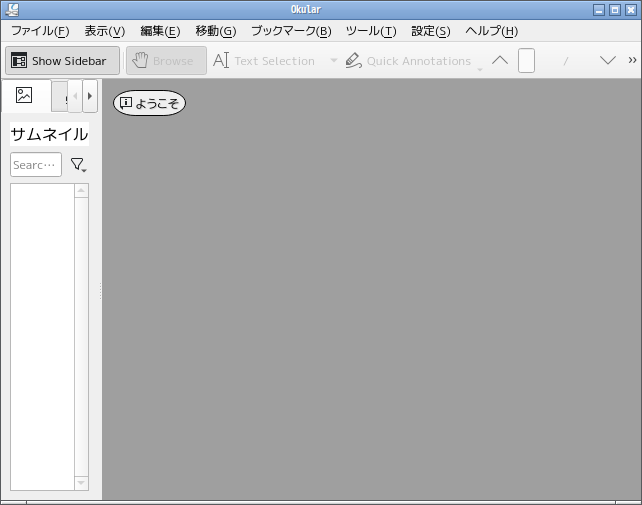Expand the toolbar overflow chevron
642x505 pixels.
click(x=632, y=61)
